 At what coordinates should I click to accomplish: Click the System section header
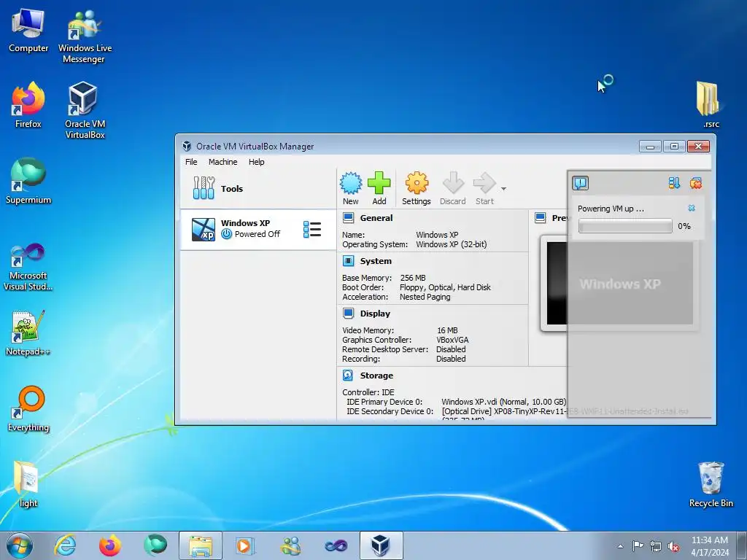376,261
